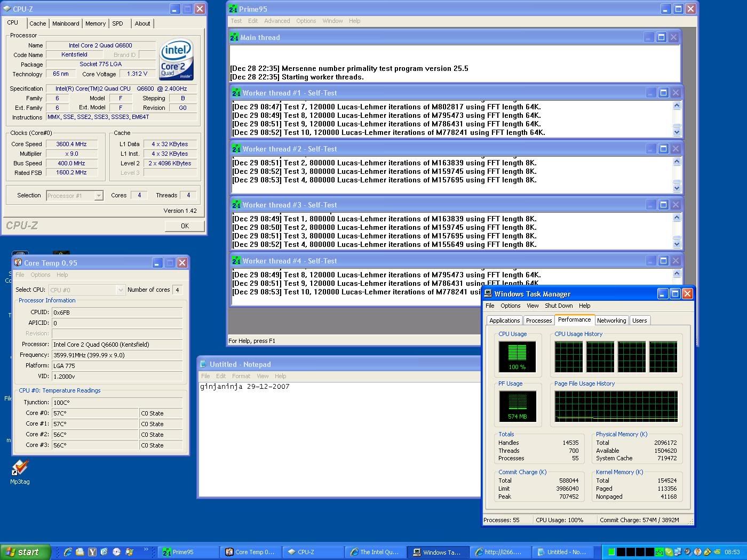Click scroll-down arrow in Worker thread #1
The image size is (747, 560).
point(677,132)
